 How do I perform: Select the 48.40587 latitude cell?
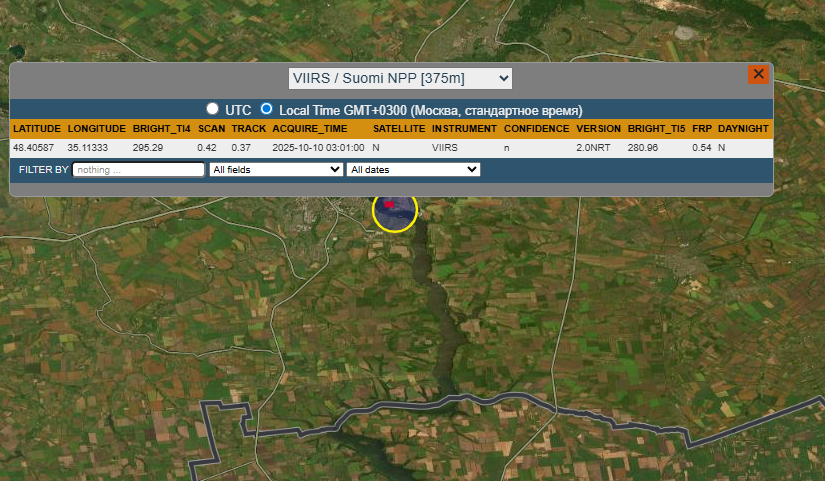coord(33,148)
